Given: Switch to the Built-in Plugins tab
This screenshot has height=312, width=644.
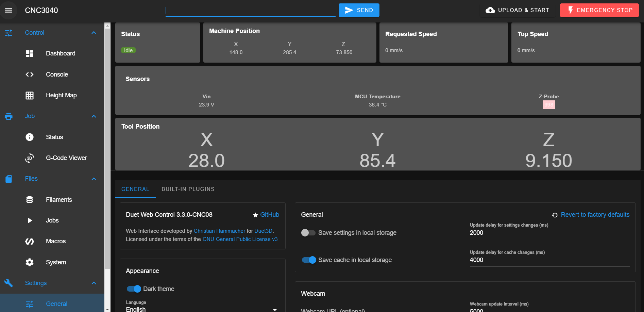Looking at the screenshot, I should pyautogui.click(x=188, y=189).
